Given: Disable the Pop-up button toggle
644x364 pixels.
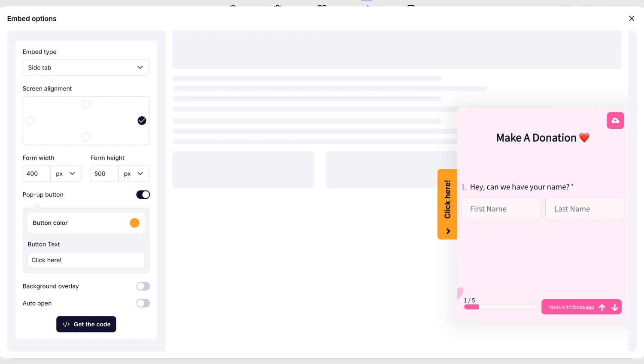Looking at the screenshot, I should click(x=143, y=195).
